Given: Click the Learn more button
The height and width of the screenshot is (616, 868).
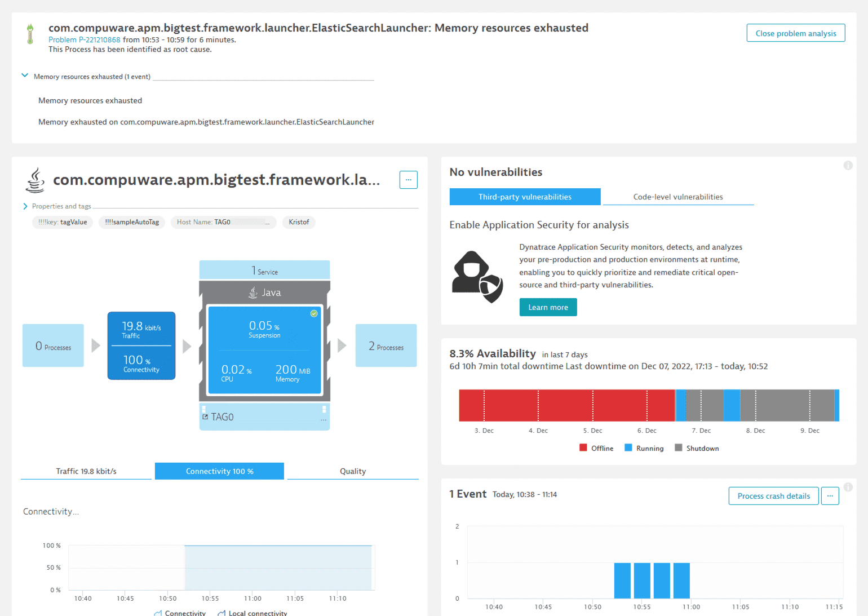Looking at the screenshot, I should point(548,307).
